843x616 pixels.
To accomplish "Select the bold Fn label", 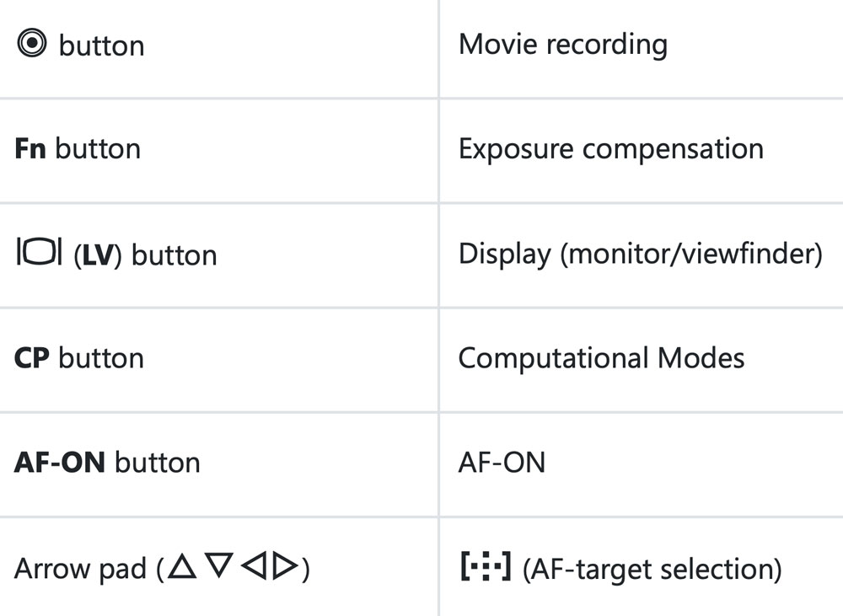I will [x=30, y=148].
